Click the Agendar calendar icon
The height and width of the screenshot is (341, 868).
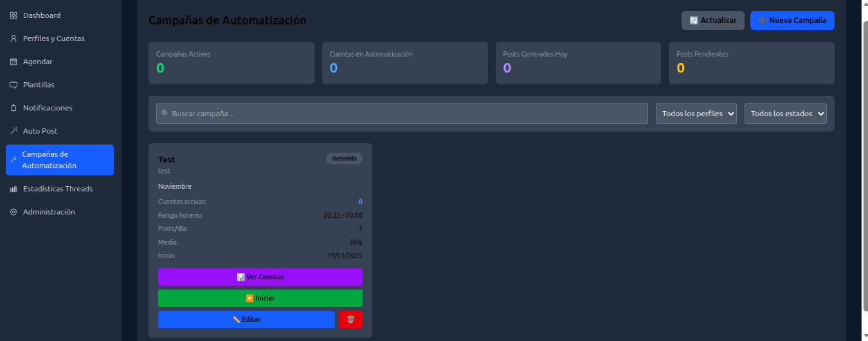click(x=14, y=62)
